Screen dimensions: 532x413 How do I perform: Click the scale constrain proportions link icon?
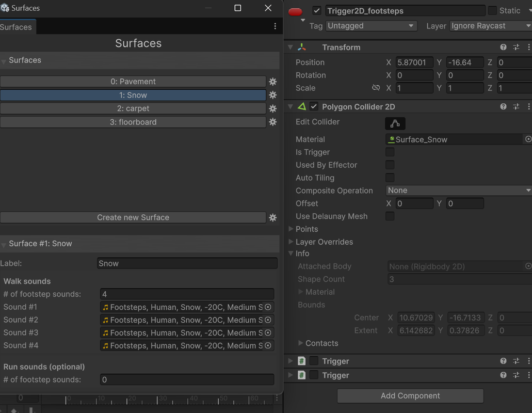[376, 88]
